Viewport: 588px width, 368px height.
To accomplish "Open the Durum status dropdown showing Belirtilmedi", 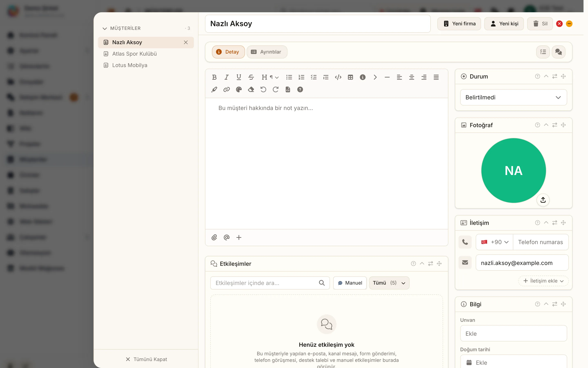I will tap(513, 97).
